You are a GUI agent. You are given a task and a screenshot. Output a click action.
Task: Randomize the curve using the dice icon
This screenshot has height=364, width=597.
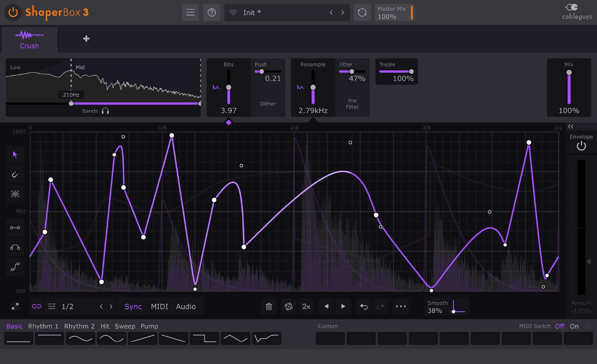(288, 306)
